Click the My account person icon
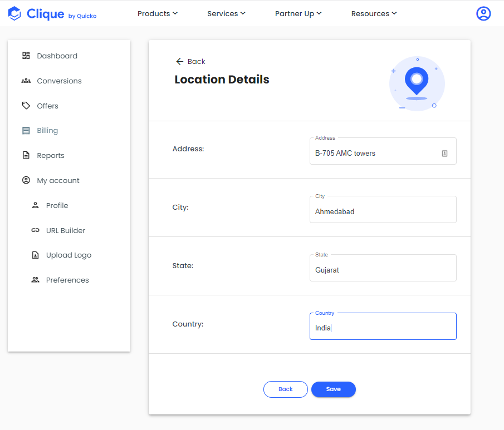 click(x=26, y=180)
